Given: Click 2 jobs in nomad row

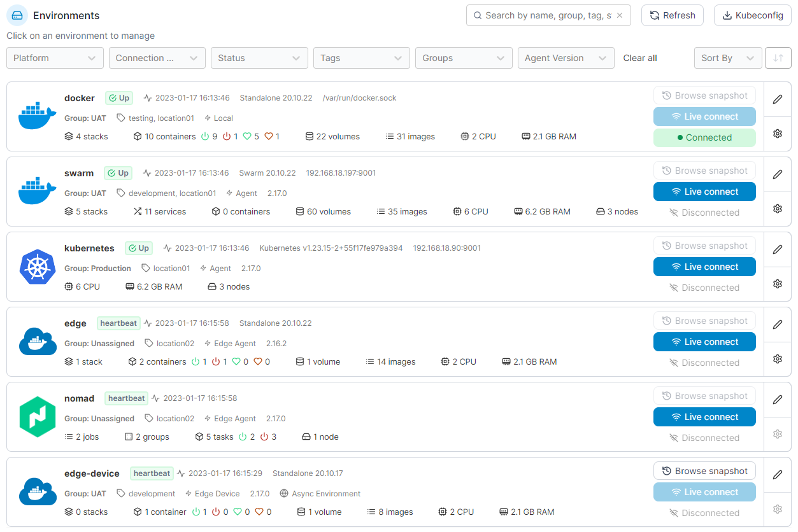Looking at the screenshot, I should [x=82, y=437].
